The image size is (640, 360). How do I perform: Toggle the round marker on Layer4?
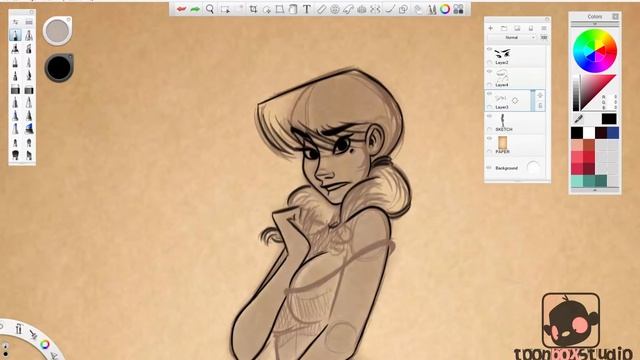(x=490, y=85)
